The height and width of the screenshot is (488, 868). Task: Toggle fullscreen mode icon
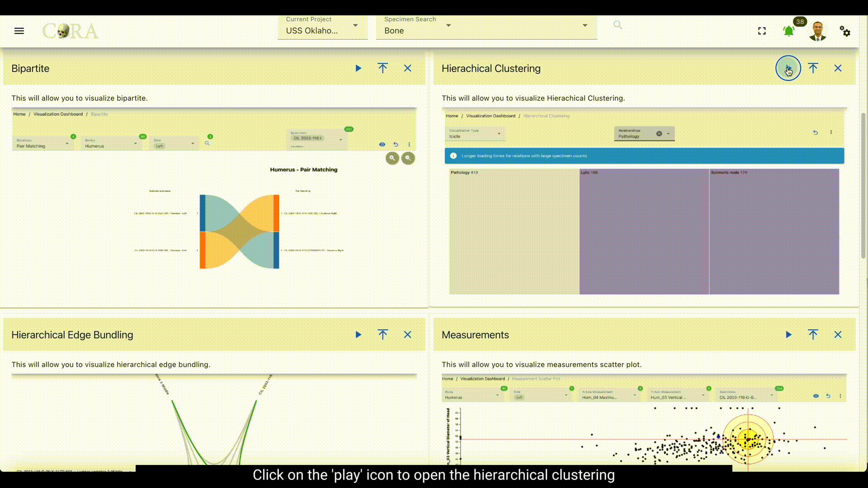(x=762, y=31)
